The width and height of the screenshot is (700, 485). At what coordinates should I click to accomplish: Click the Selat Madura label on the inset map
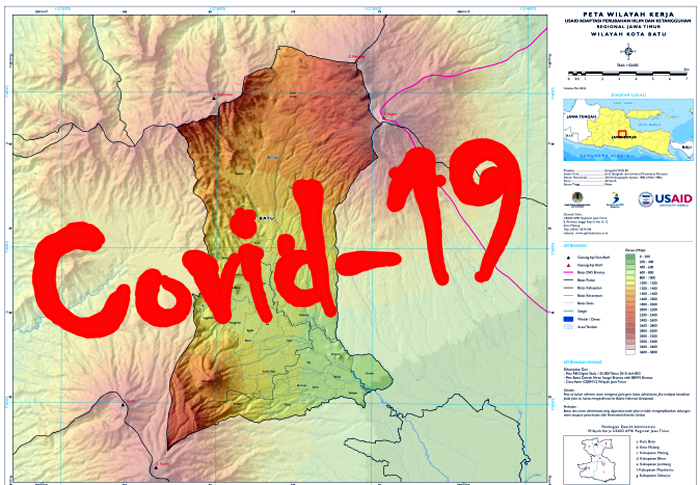pos(650,125)
